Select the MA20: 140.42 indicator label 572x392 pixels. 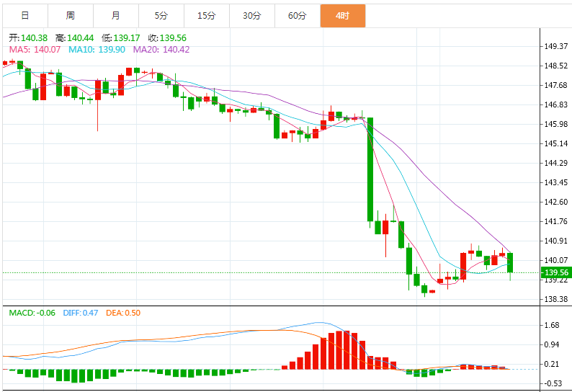161,50
